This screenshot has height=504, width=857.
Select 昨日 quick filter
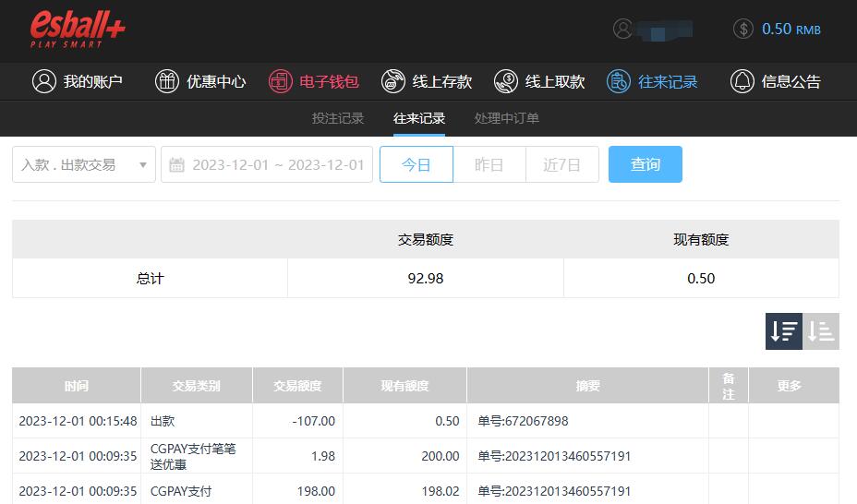pos(489,164)
